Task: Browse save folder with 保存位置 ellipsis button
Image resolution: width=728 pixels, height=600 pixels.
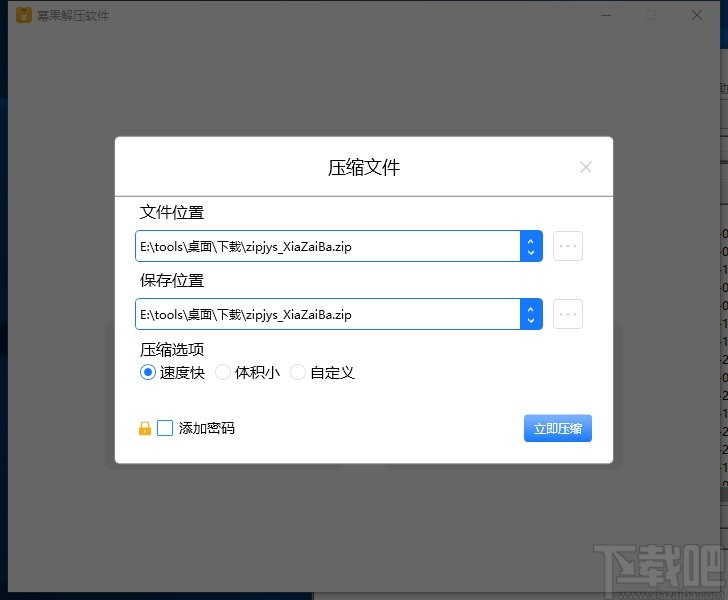Action: pos(567,314)
